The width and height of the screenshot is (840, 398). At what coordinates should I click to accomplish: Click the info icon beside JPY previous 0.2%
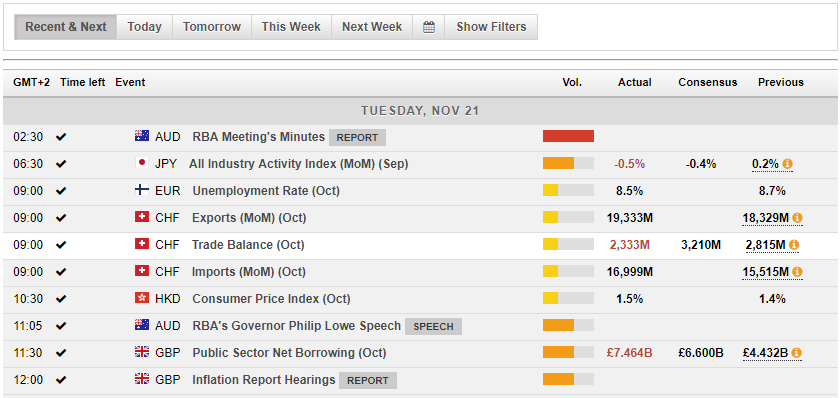point(788,164)
